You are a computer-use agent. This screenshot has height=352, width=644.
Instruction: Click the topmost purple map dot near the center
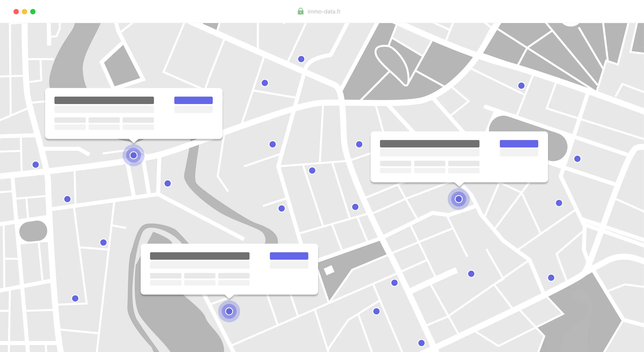(301, 59)
